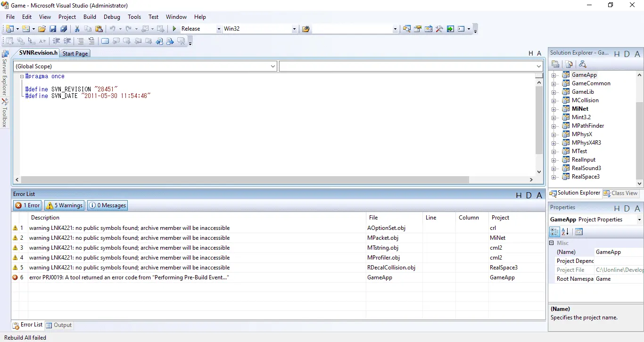Toggle a bookmark with the bookmark icon
The image size is (644, 342).
[105, 41]
